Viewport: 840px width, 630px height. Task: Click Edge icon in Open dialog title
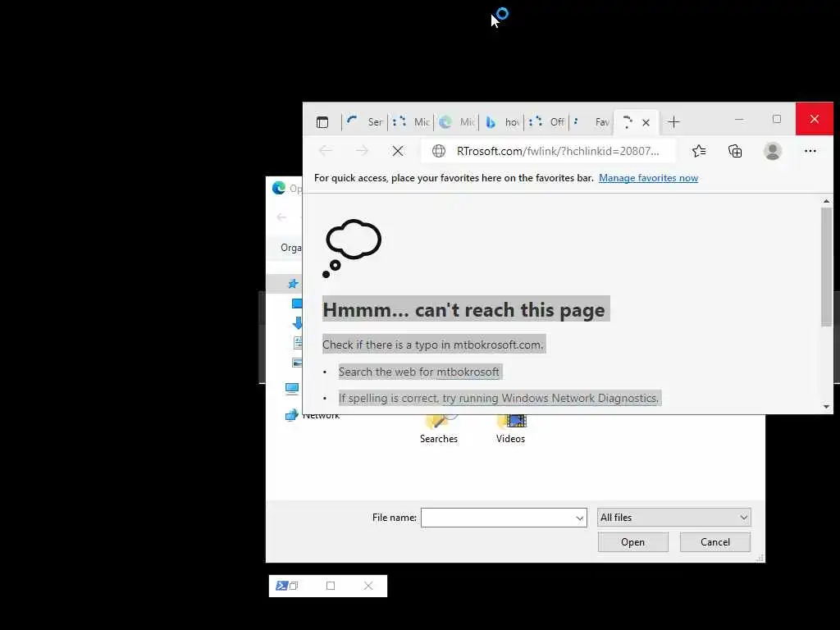(x=279, y=188)
